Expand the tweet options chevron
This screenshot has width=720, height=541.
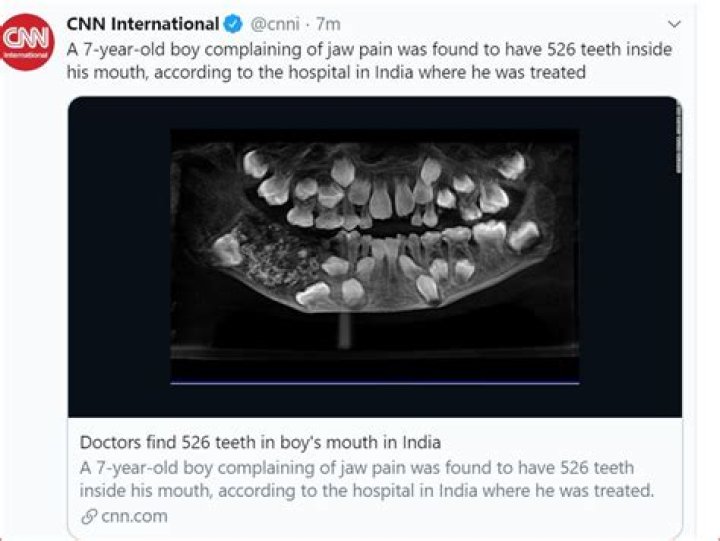(674, 23)
